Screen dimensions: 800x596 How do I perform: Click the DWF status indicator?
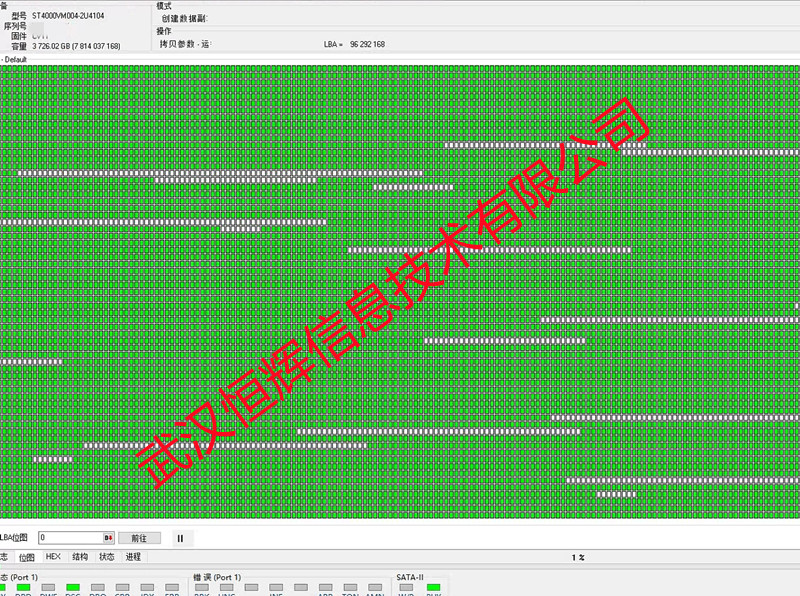point(48,588)
